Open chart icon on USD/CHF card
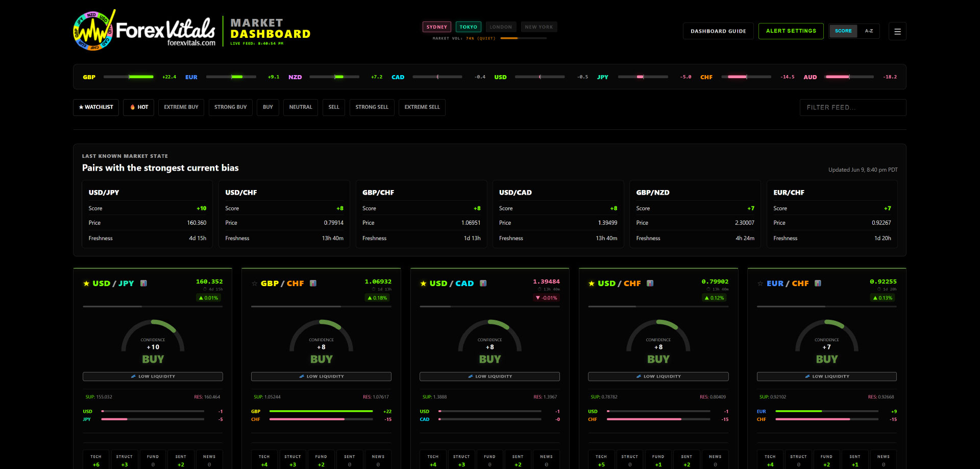Screen dimensions: 980x469 coord(650,283)
